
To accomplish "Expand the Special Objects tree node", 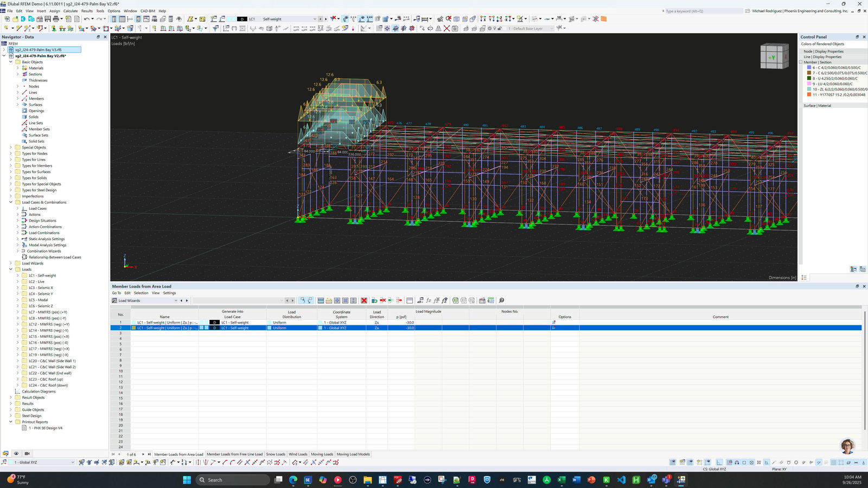I will [10, 147].
